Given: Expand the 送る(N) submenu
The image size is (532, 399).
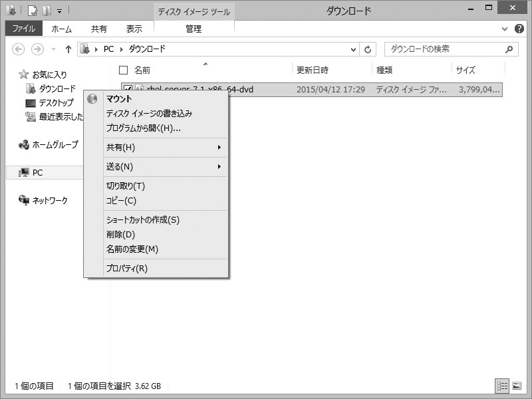Looking at the screenshot, I should pyautogui.click(x=165, y=167).
